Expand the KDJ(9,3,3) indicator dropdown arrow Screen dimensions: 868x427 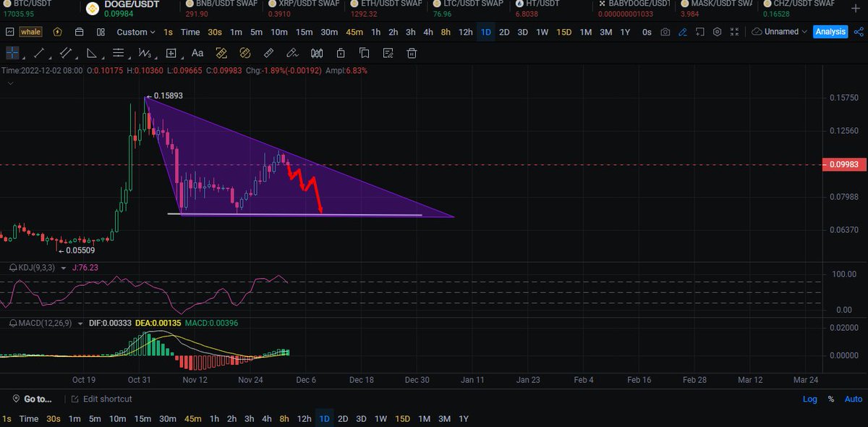pyautogui.click(x=63, y=268)
